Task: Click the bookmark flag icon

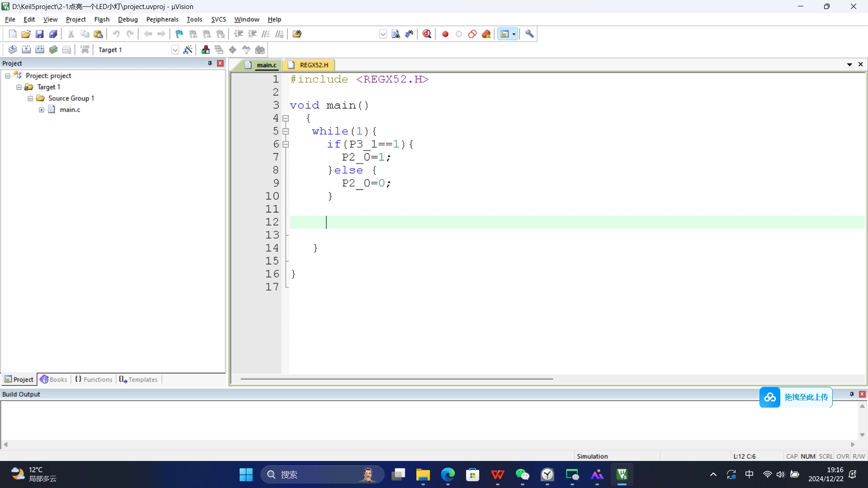Action: [x=179, y=34]
